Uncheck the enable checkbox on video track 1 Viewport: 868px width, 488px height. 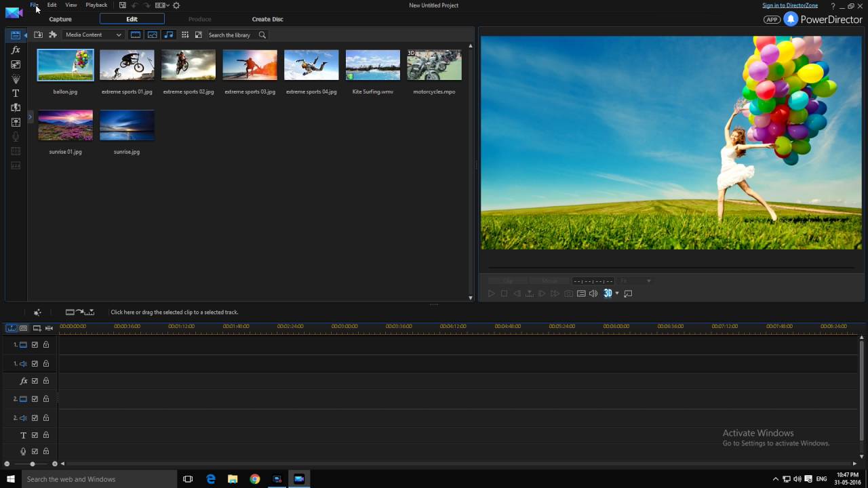(34, 344)
